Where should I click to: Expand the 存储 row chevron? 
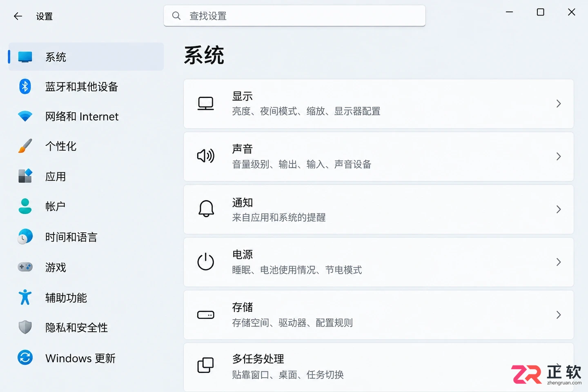559,315
